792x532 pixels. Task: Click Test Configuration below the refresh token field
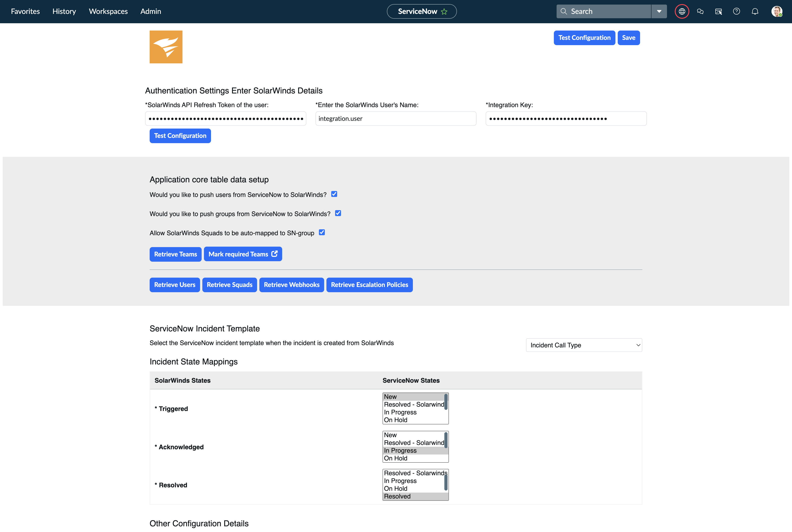[180, 136]
